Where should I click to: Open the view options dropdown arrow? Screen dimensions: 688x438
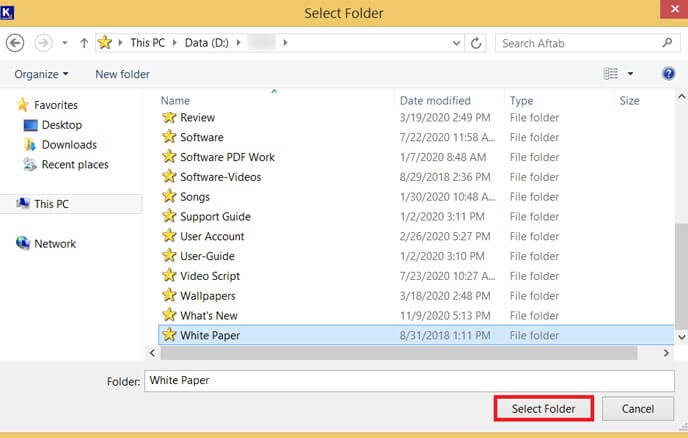coord(630,74)
